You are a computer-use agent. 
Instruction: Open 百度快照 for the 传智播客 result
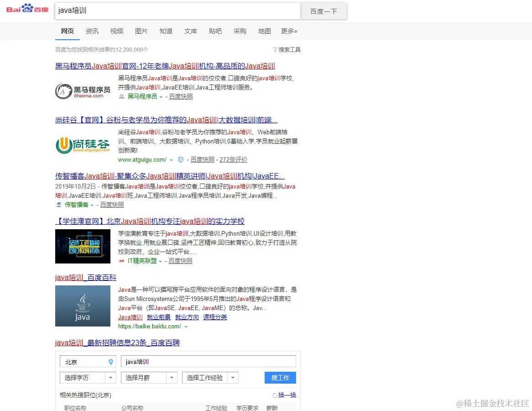coord(112,205)
